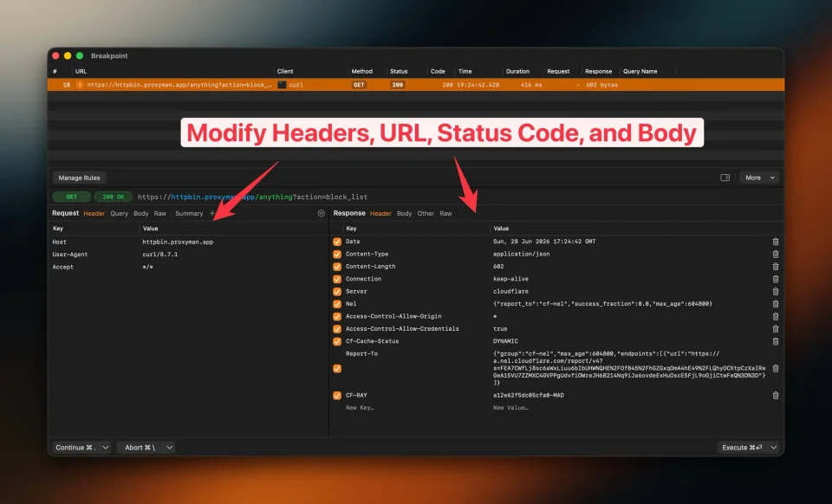Remove the Nel header using trash icon
Image resolution: width=832 pixels, height=504 pixels.
point(775,304)
